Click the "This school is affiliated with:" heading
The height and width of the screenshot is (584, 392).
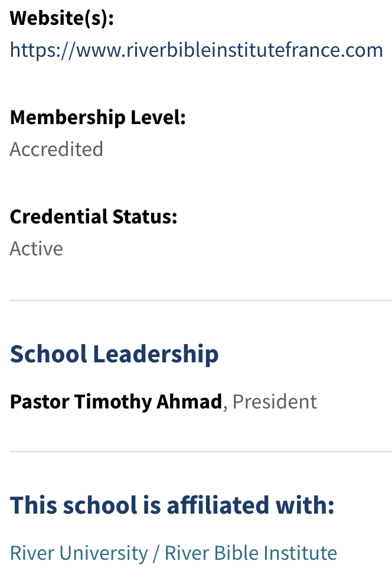(172, 505)
